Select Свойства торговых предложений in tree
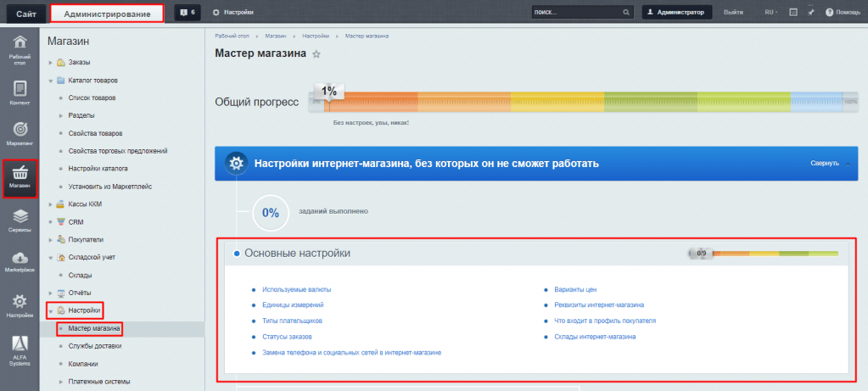 coord(118,151)
